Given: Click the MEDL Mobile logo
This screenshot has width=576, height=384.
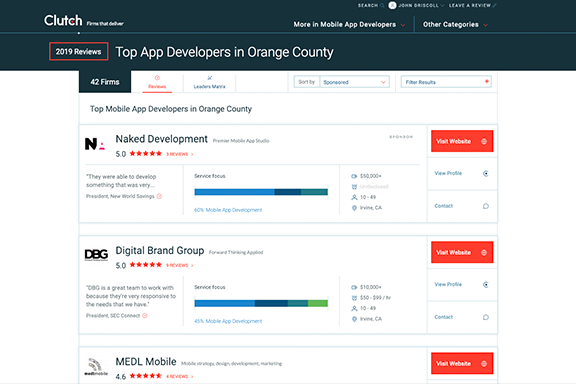Looking at the screenshot, I should pos(96,367).
